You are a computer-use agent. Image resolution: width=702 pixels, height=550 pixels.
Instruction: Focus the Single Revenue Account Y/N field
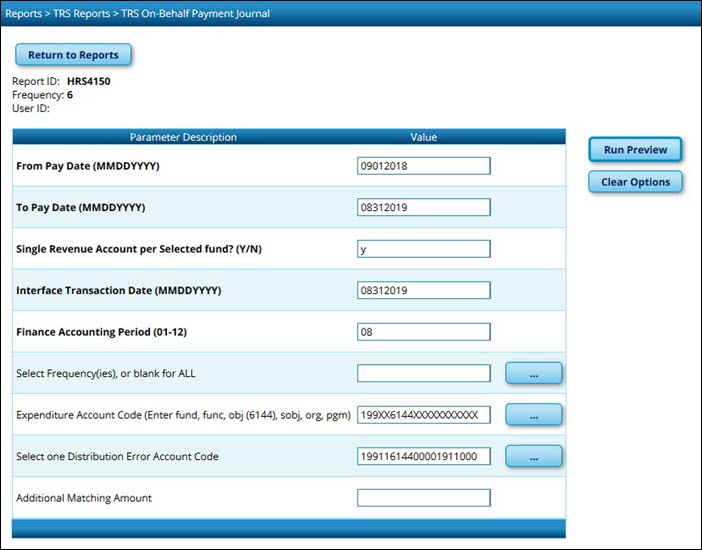coord(423,249)
